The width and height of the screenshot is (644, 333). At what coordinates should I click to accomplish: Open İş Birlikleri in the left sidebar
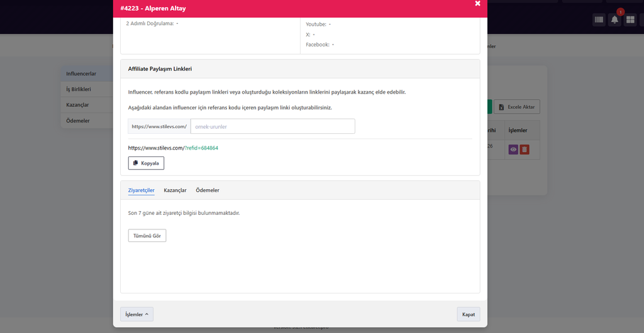coord(87,89)
